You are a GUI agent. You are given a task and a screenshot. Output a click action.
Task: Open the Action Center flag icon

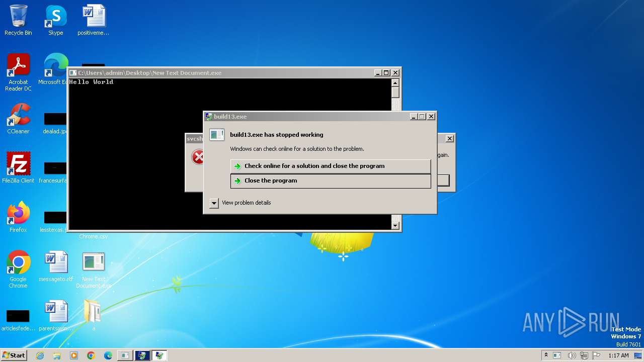coord(597,355)
